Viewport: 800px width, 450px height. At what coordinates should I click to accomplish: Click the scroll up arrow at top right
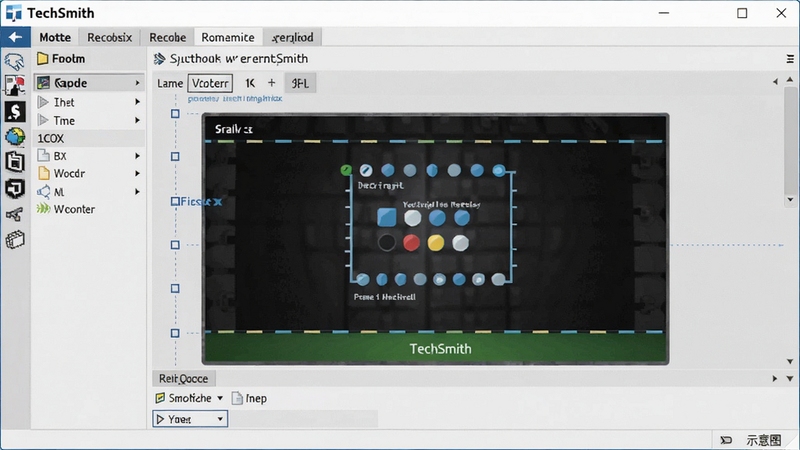[790, 80]
